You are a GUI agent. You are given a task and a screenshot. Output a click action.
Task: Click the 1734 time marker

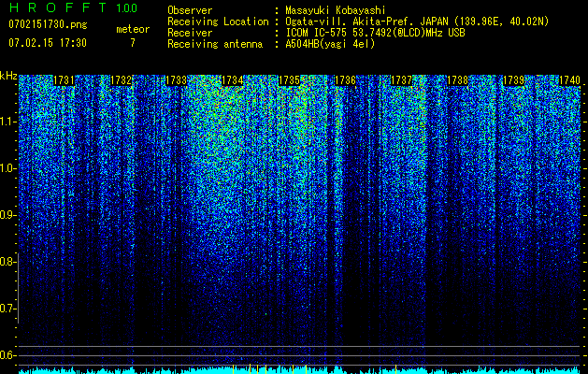click(233, 80)
